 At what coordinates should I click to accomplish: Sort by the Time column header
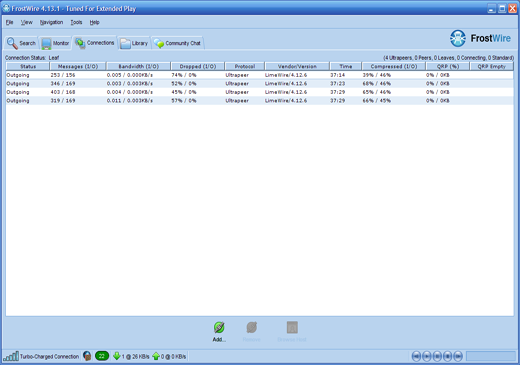tap(346, 66)
